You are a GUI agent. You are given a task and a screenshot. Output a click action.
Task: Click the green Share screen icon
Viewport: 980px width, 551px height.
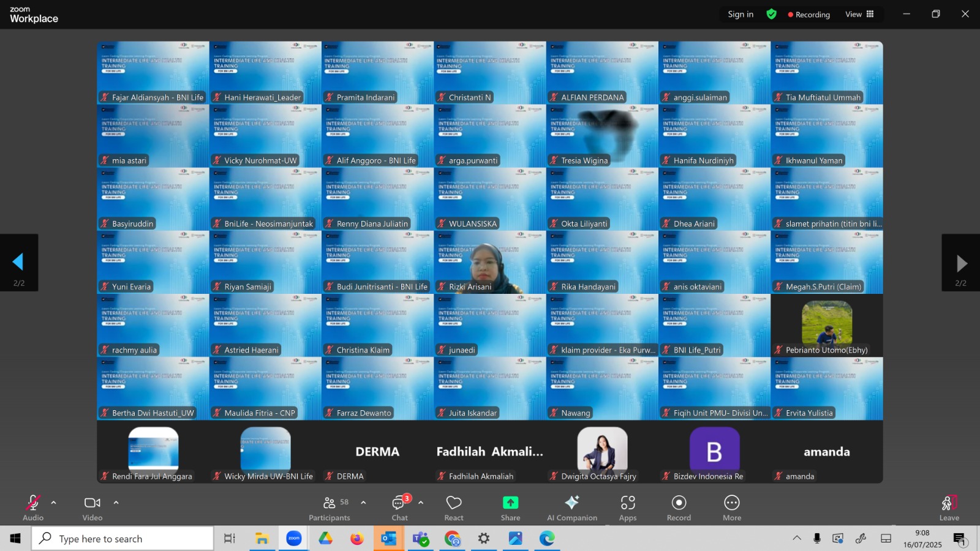tap(510, 503)
